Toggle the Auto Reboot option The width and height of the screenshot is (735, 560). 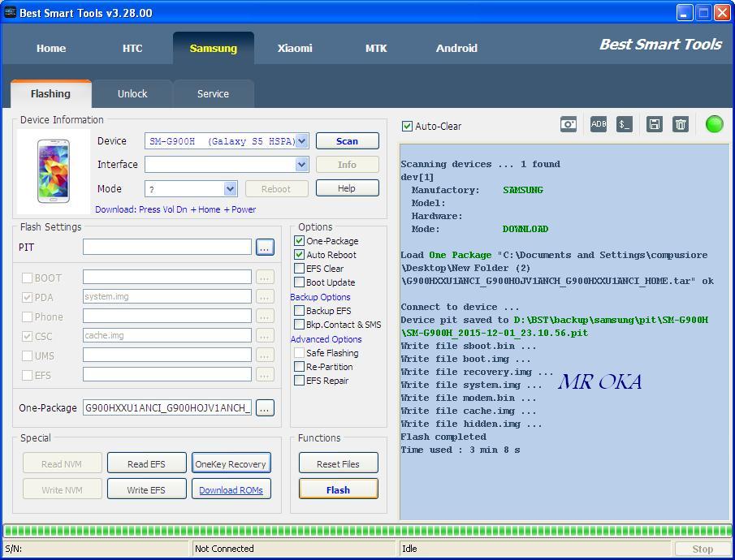pos(299,255)
